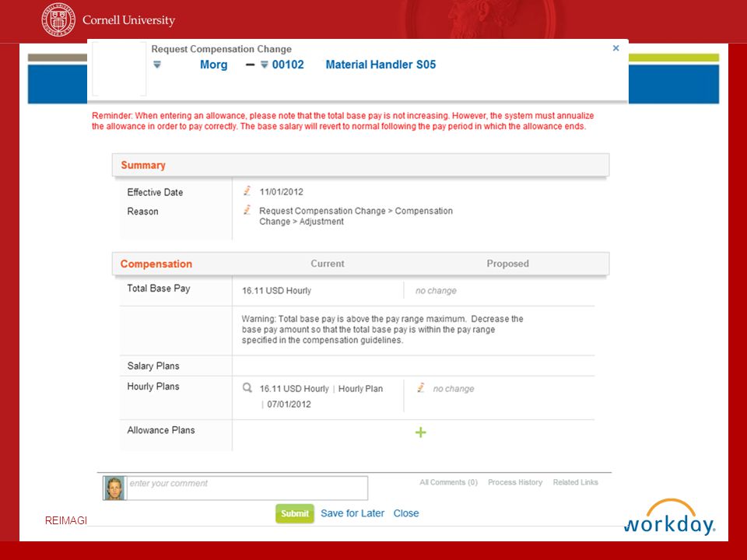
Task: Select the 11/01/2012 effective date value
Action: point(281,192)
